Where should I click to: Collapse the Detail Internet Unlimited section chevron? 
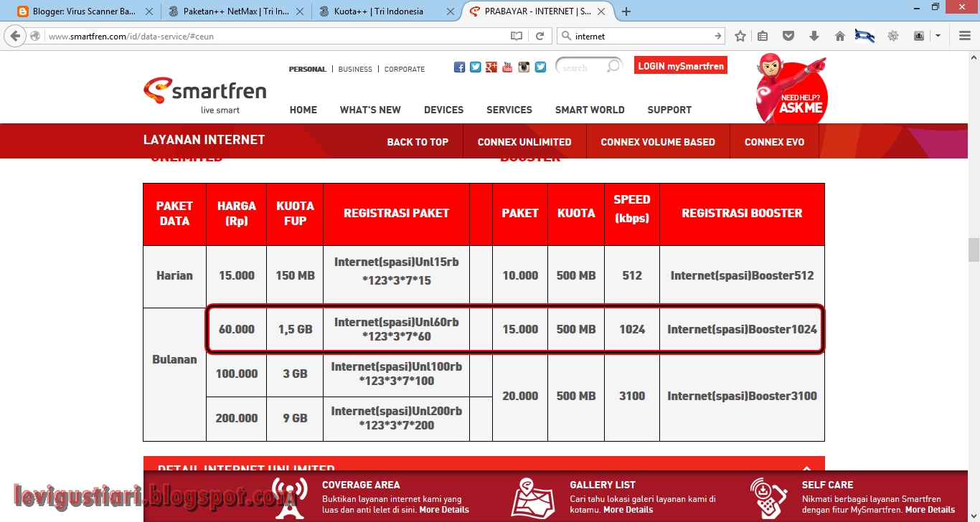[807, 468]
